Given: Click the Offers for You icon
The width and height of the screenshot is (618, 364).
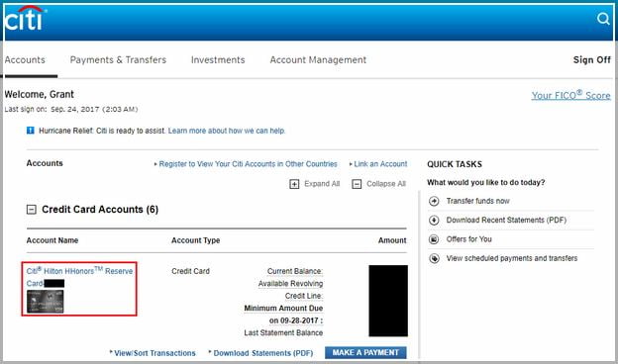Looking at the screenshot, I should point(434,239).
